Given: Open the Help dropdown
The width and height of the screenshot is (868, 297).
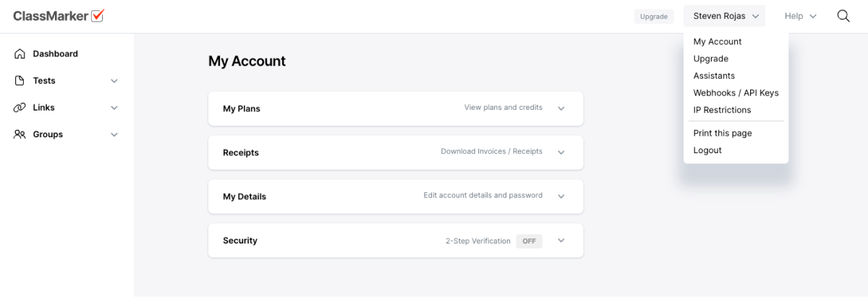Looking at the screenshot, I should click(800, 16).
